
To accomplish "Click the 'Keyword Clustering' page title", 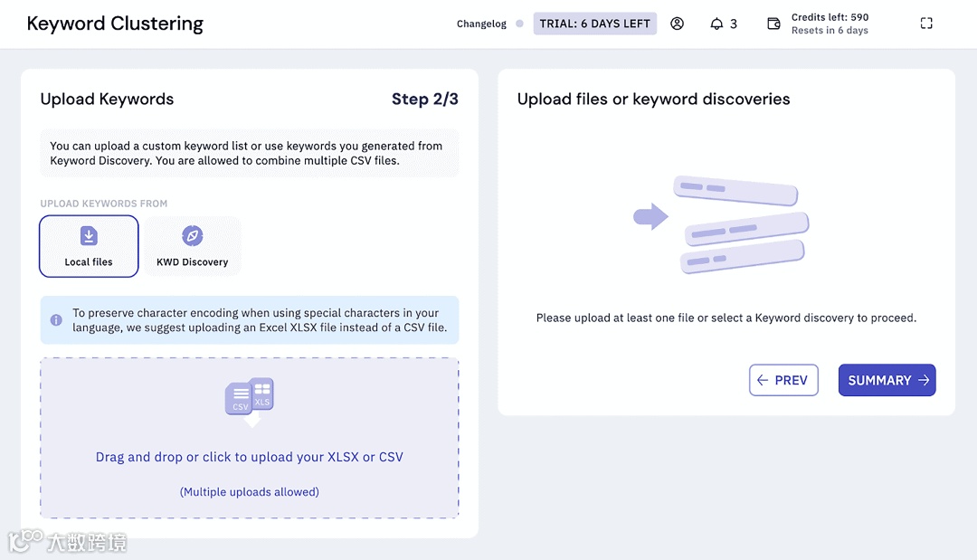I will [115, 24].
